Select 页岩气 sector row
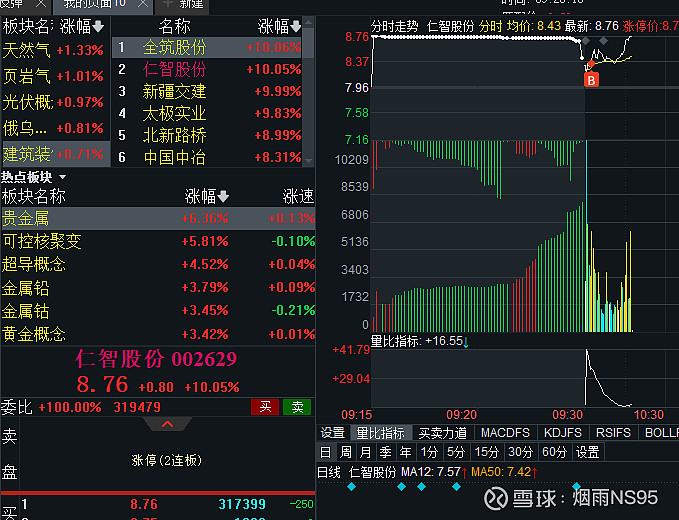The image size is (679, 520). pyautogui.click(x=54, y=76)
